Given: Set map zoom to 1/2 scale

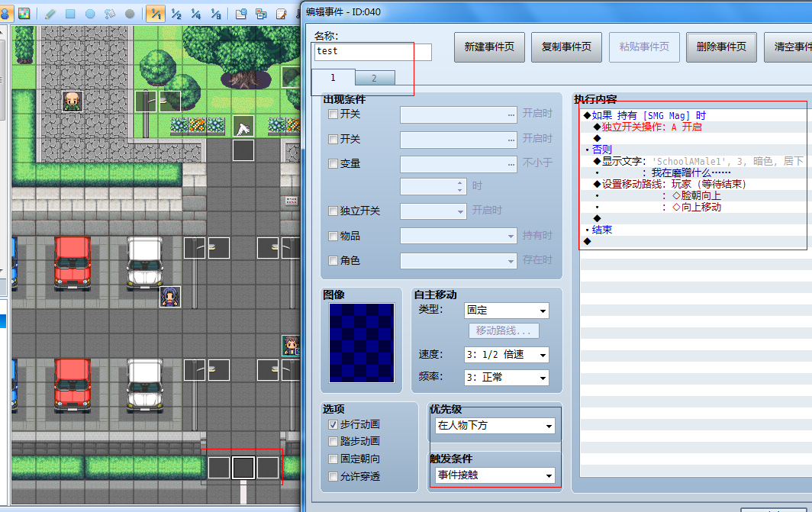Looking at the screenshot, I should (176, 14).
